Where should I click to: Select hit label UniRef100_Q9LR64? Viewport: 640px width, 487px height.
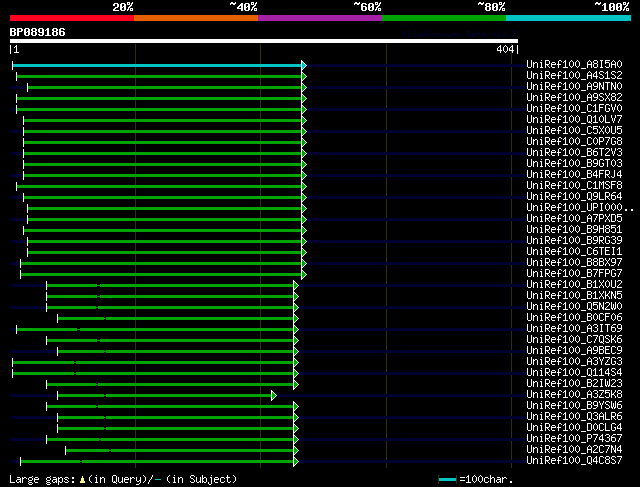click(574, 196)
